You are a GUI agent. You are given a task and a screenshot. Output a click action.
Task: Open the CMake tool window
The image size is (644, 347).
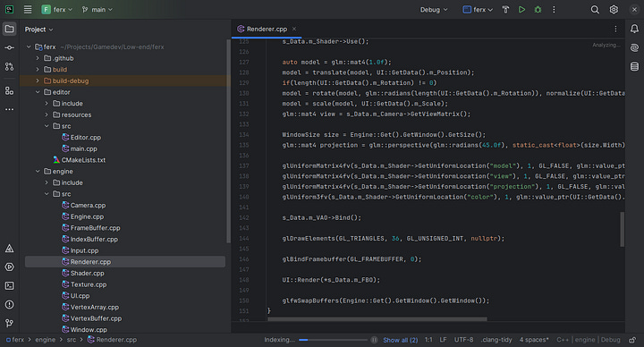click(x=10, y=249)
